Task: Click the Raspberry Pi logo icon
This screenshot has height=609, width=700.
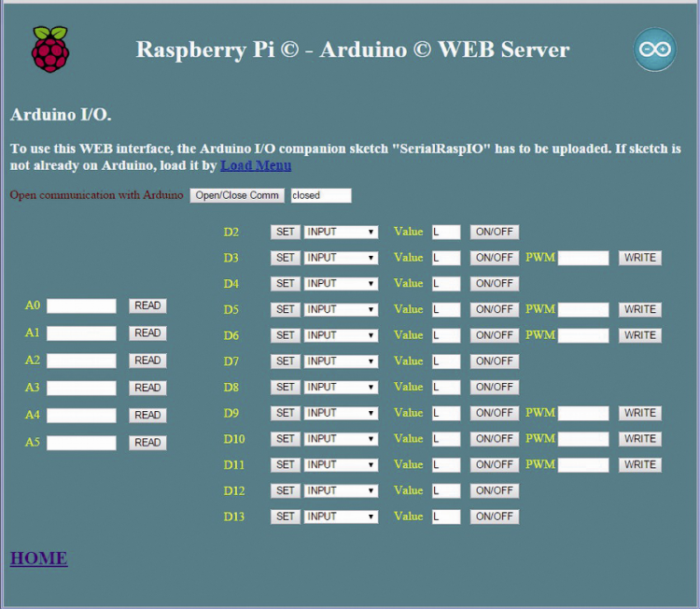Action: pyautogui.click(x=50, y=50)
